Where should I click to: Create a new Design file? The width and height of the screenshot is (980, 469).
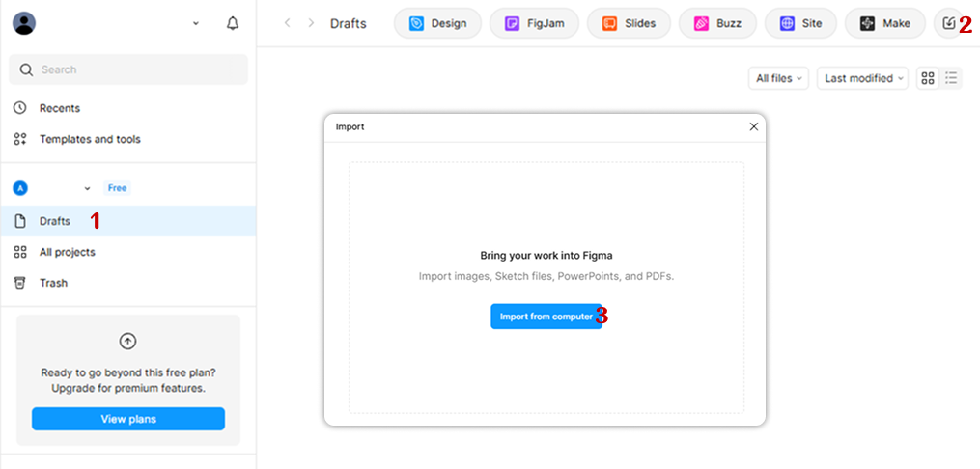[x=437, y=24]
